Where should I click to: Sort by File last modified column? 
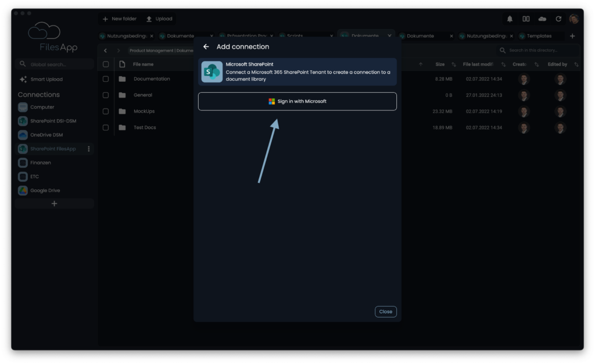click(x=478, y=64)
